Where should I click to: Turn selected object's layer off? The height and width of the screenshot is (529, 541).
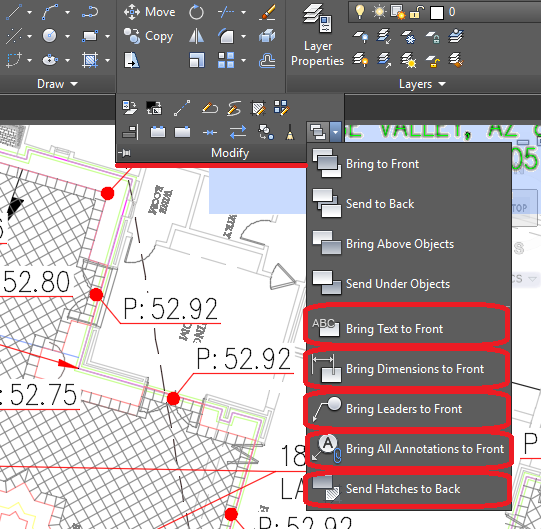tap(360, 36)
